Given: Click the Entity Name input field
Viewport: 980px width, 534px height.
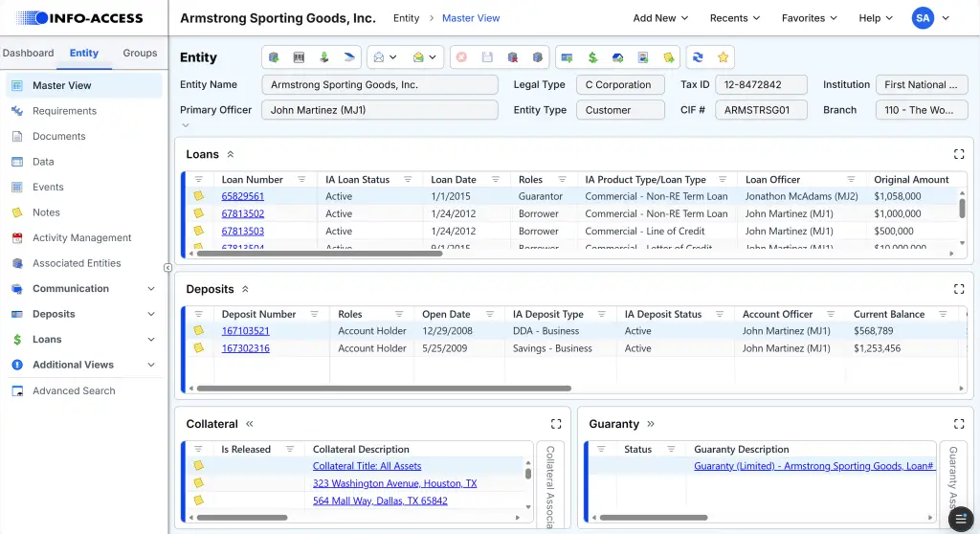Looking at the screenshot, I should [380, 84].
